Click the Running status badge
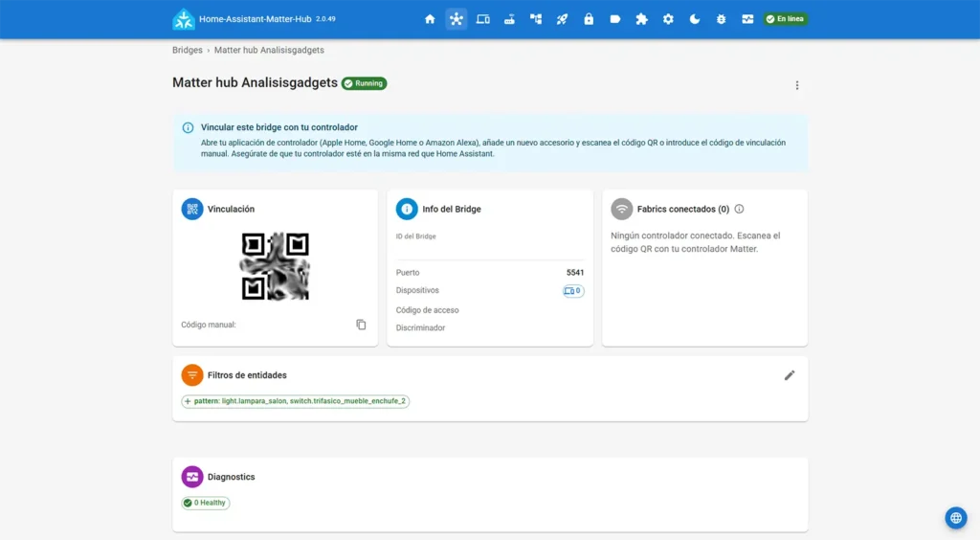980x540 pixels. pyautogui.click(x=364, y=83)
